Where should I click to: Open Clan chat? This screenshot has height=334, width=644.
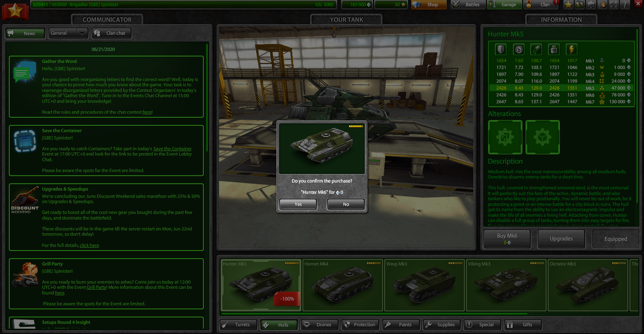pos(111,33)
